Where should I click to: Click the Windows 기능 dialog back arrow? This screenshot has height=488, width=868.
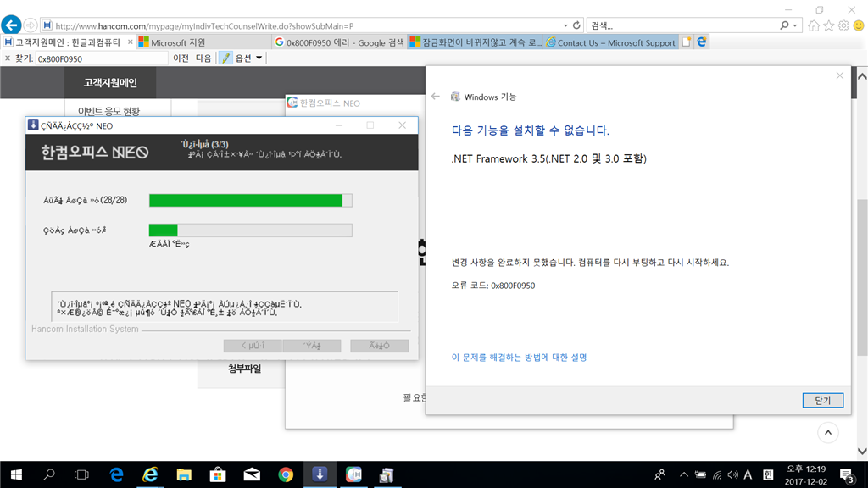pyautogui.click(x=436, y=97)
